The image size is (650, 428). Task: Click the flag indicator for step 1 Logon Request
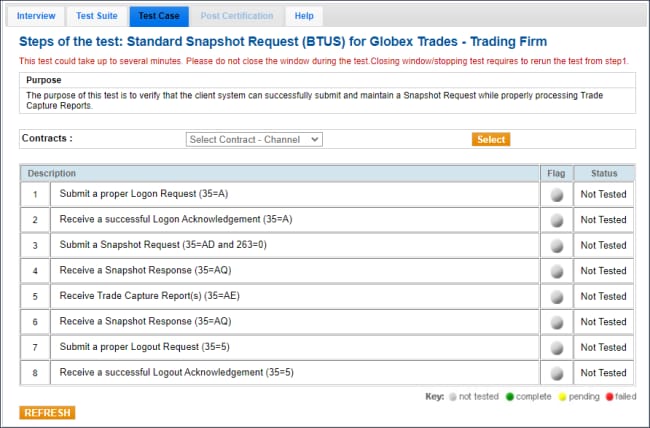556,194
